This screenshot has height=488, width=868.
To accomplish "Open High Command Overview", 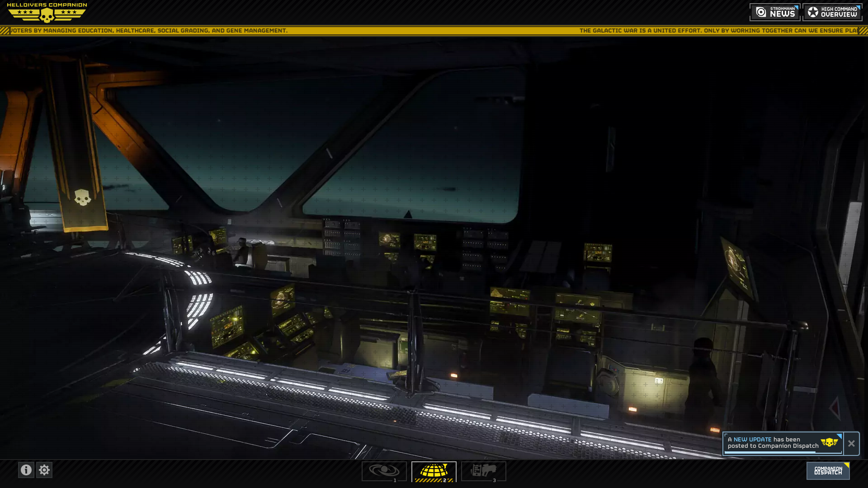I will pyautogui.click(x=832, y=12).
